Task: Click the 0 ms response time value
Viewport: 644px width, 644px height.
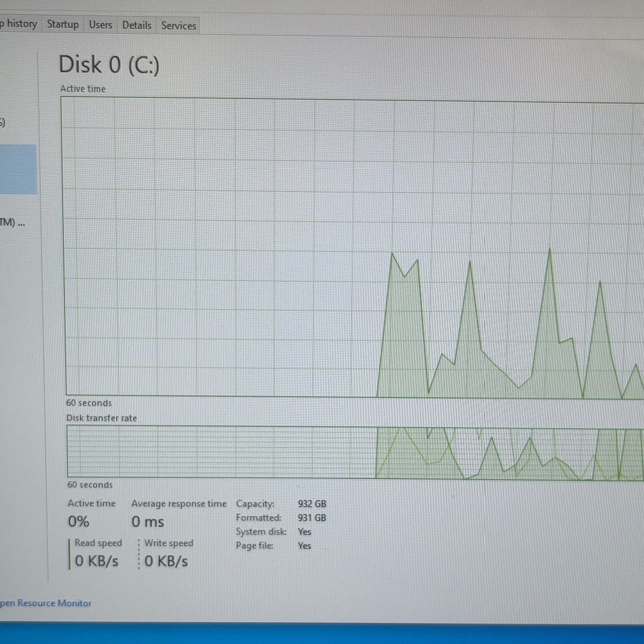Action: tap(148, 522)
